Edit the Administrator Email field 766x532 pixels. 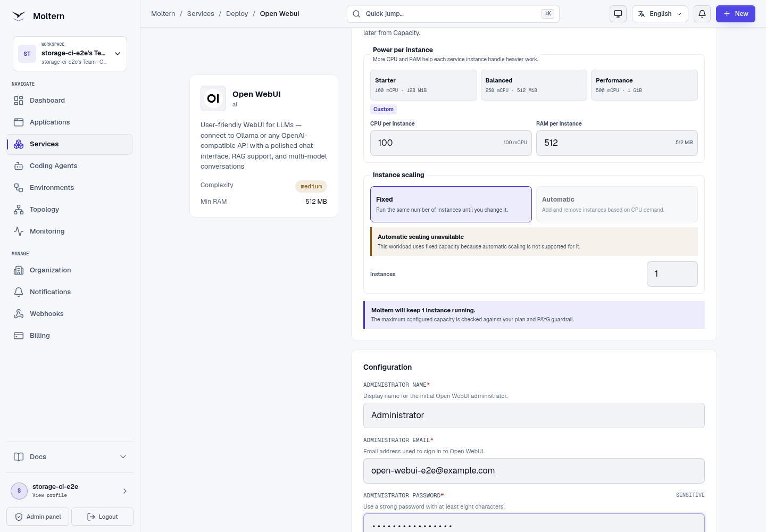point(534,471)
